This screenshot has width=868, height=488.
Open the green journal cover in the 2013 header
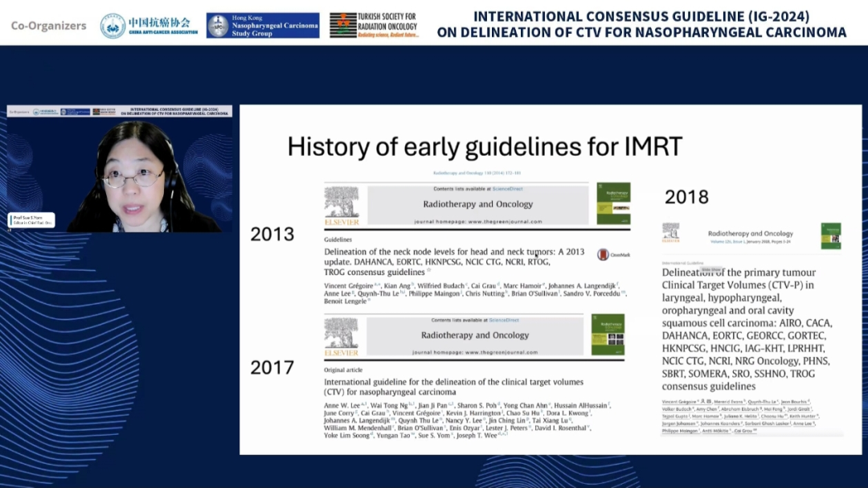coord(613,203)
